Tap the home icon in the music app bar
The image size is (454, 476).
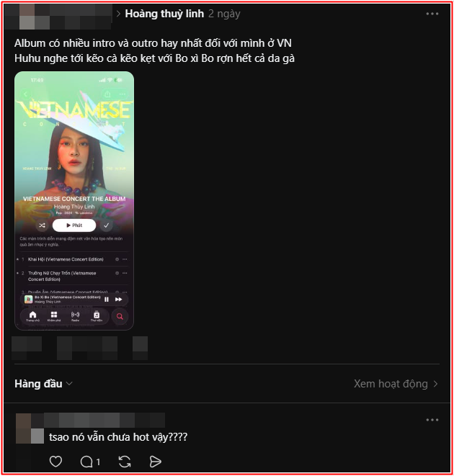coord(33,316)
